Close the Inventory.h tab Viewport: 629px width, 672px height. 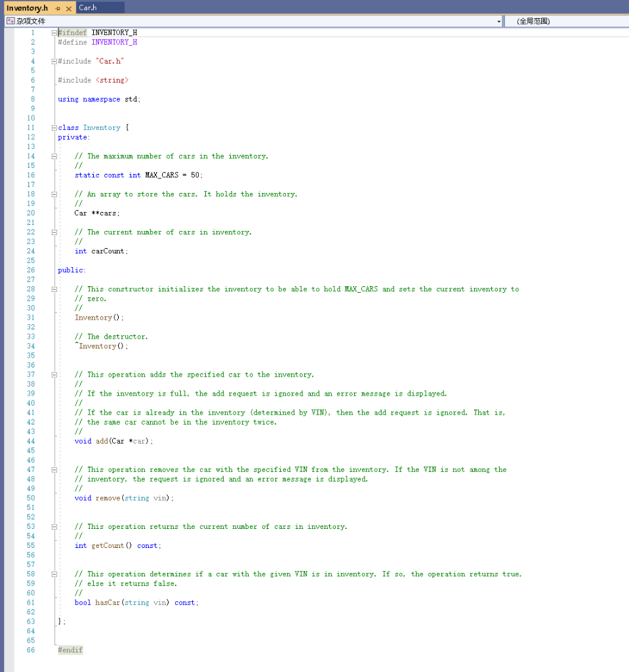(68, 8)
